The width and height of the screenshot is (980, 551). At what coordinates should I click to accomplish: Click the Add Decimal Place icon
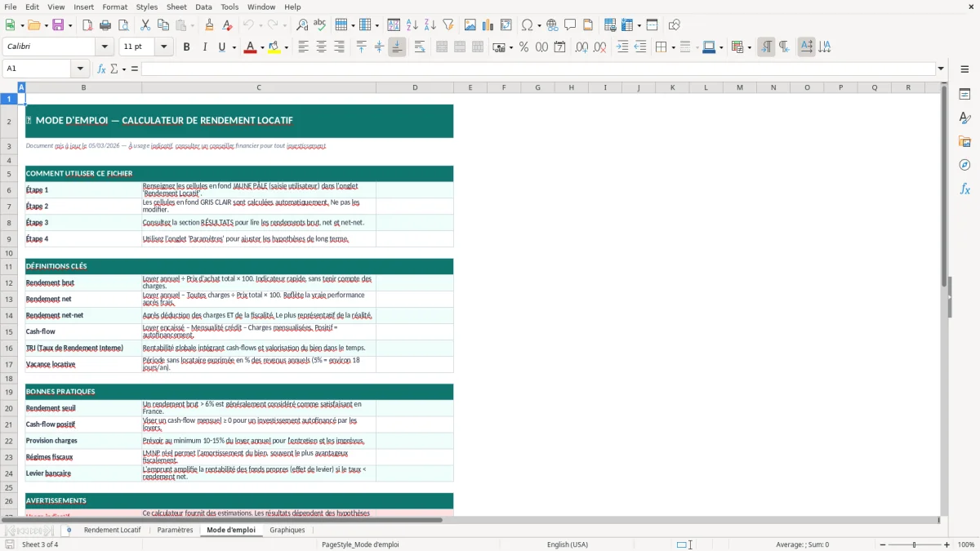tap(581, 47)
